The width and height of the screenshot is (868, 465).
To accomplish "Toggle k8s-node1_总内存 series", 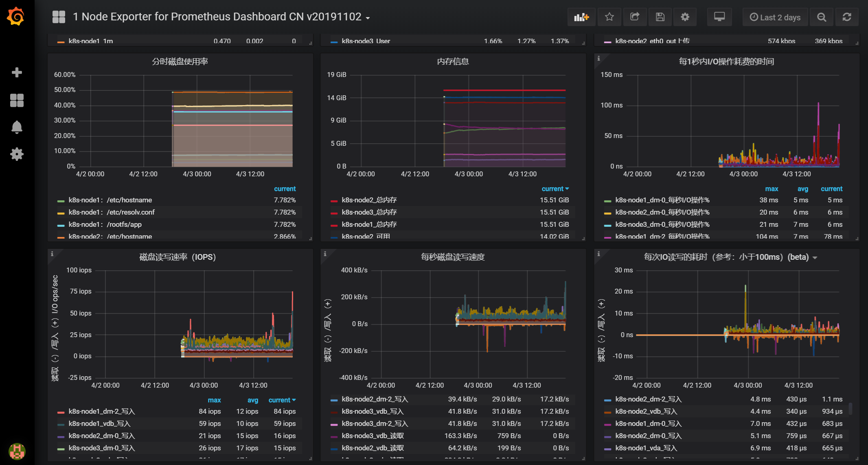I will click(x=369, y=224).
